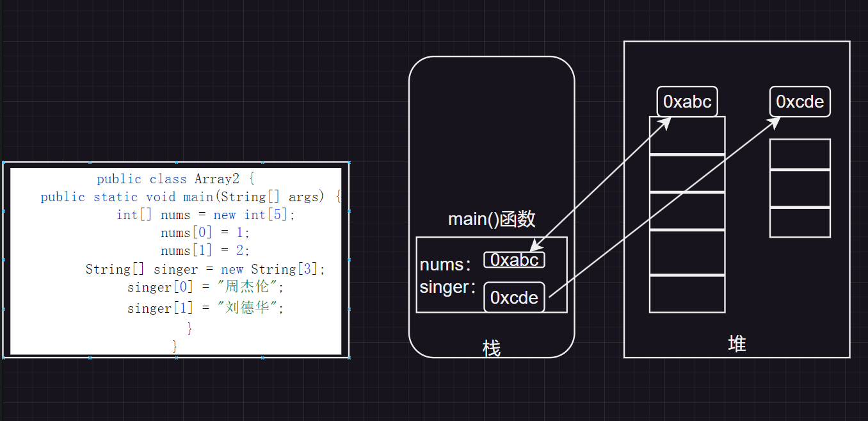Select the bottom cell of the array under 0xabc

coord(687,293)
